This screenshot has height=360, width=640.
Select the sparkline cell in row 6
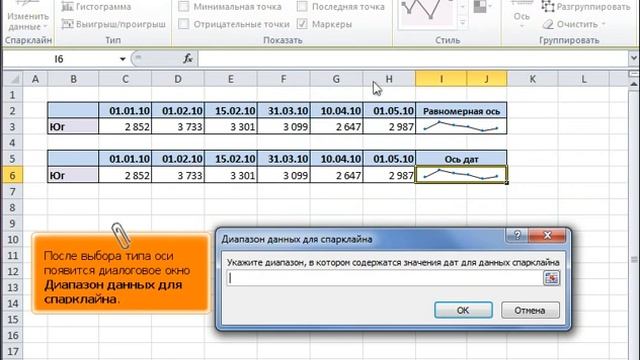461,175
